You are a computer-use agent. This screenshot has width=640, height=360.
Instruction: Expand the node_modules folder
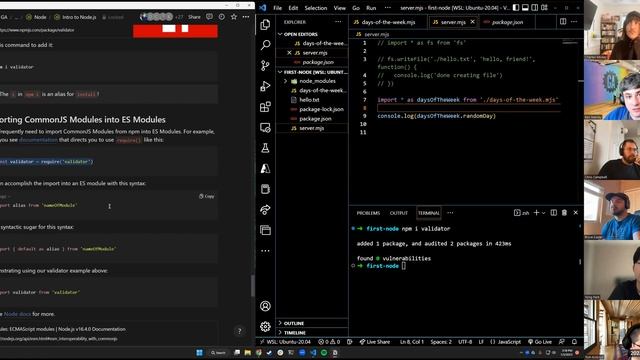click(x=312, y=81)
